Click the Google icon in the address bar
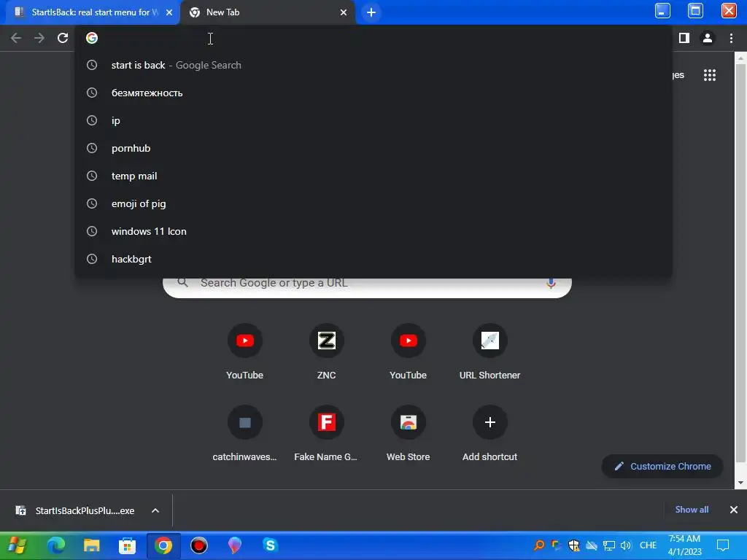The height and width of the screenshot is (560, 747). 92,38
